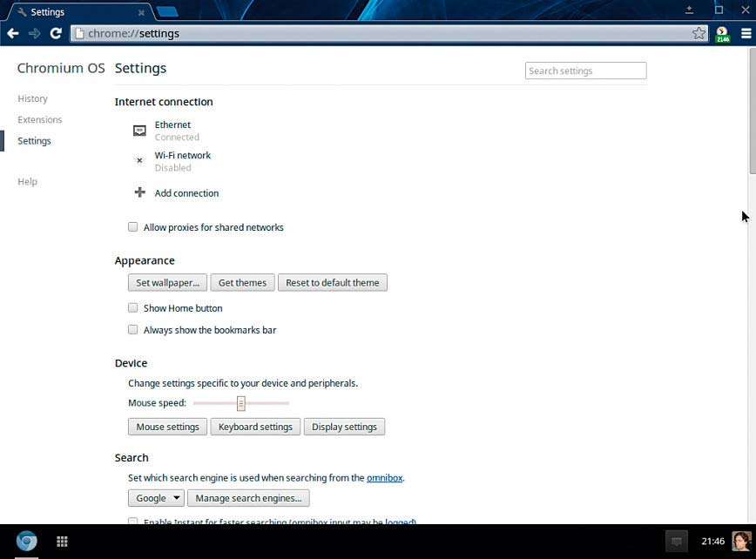Expand the Google search engine dropdown
Viewport: 756px width, 559px height.
[x=156, y=498]
